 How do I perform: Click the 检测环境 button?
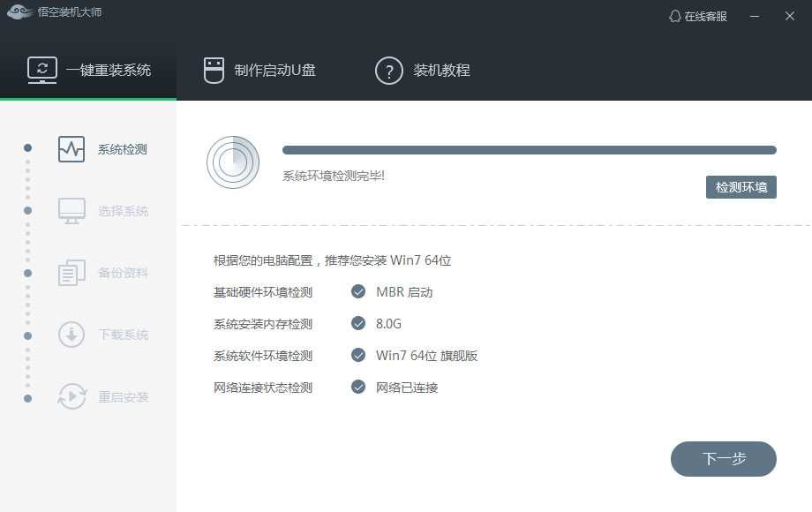click(741, 187)
